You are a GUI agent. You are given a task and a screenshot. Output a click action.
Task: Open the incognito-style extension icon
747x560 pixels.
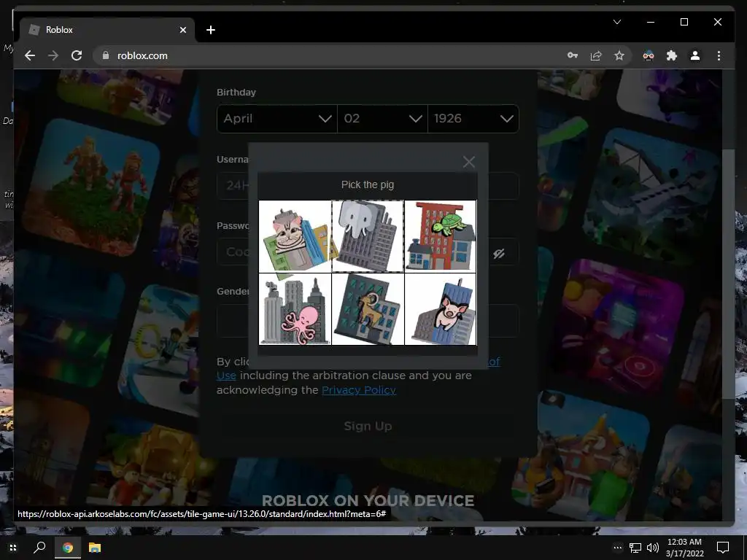pos(649,55)
